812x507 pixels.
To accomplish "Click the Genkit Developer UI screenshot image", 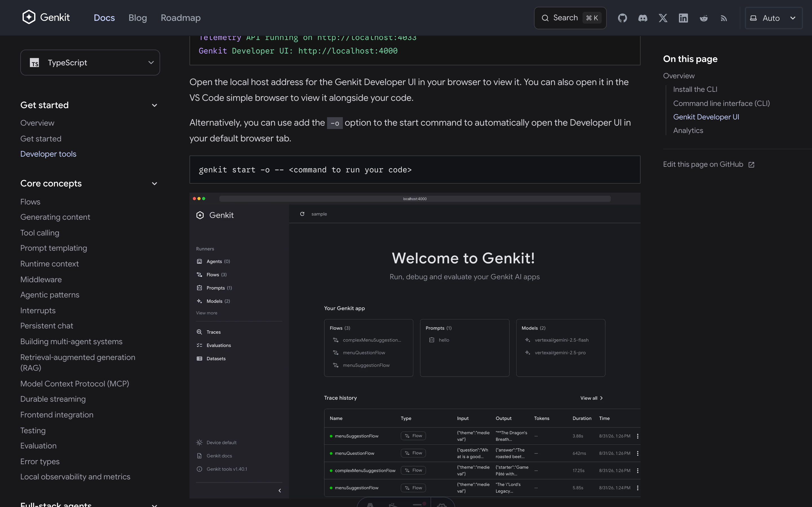I will point(415,345).
